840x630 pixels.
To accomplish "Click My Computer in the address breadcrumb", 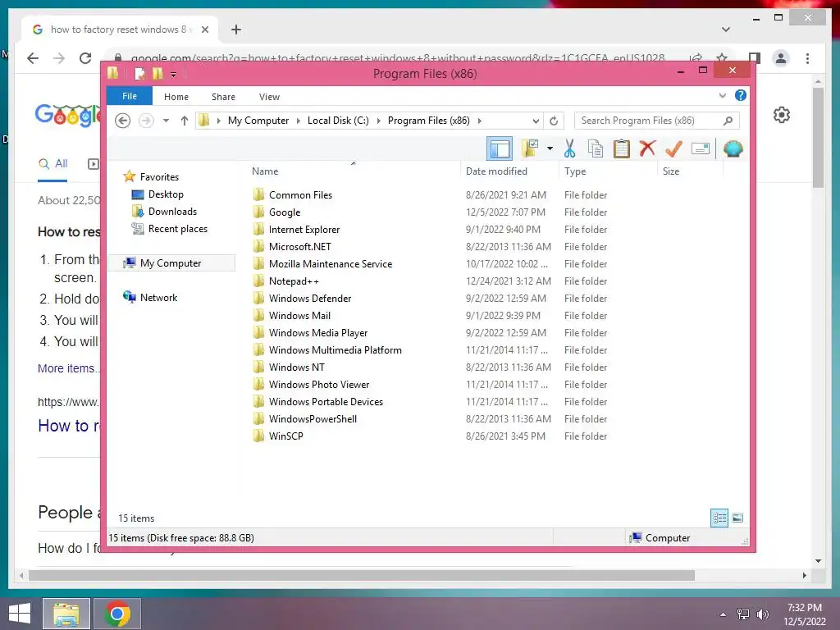I will tap(258, 121).
